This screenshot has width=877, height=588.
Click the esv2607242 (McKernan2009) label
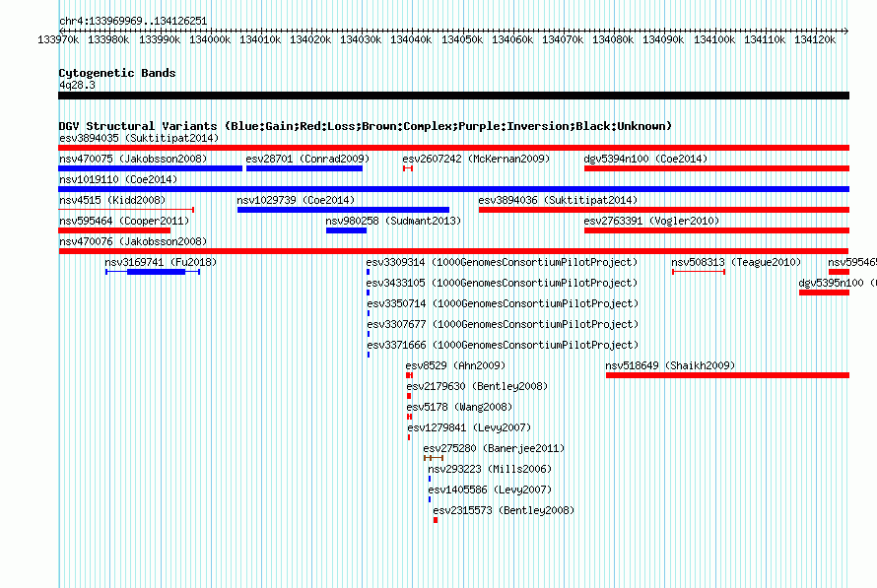tap(476, 159)
